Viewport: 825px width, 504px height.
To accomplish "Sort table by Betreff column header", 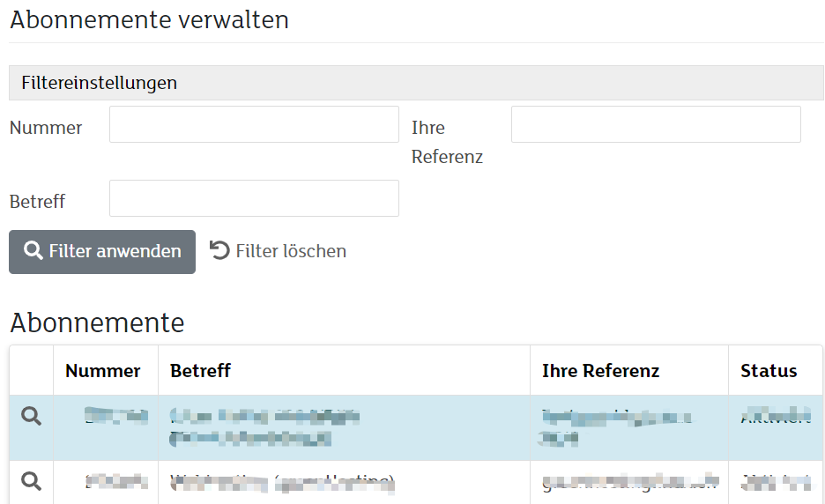I will [x=200, y=371].
